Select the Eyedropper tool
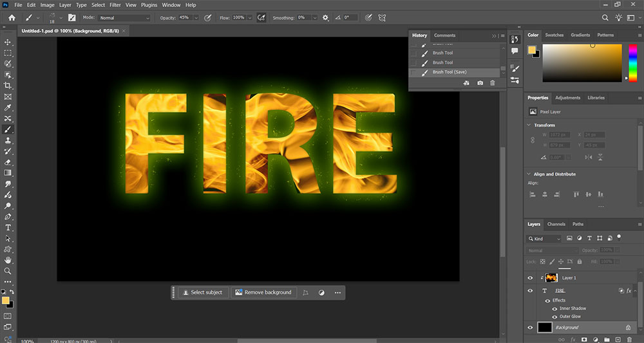The width and height of the screenshot is (644, 343). pyautogui.click(x=8, y=107)
